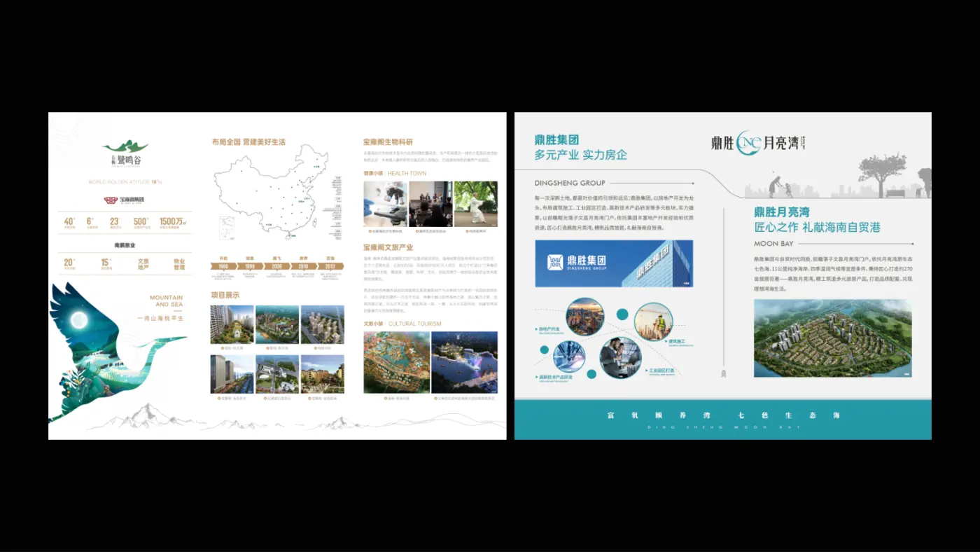Viewport: 980px width, 552px height.
Task: Click the "DINGSHENG GROUP" subtitle
Action: click(570, 183)
